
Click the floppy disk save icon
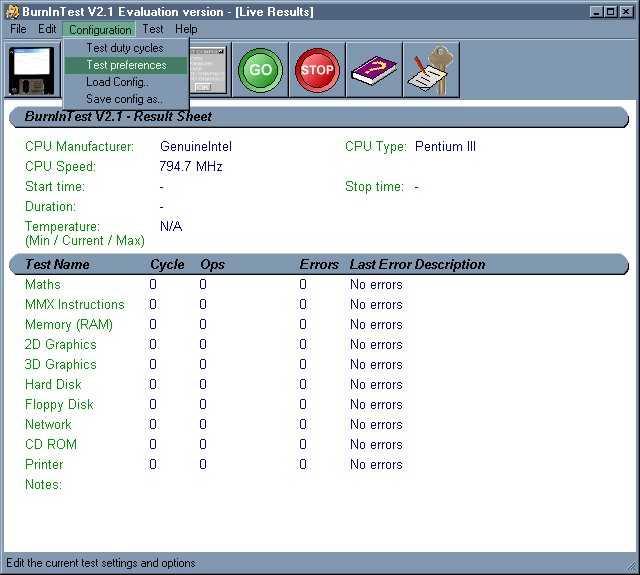tap(32, 70)
